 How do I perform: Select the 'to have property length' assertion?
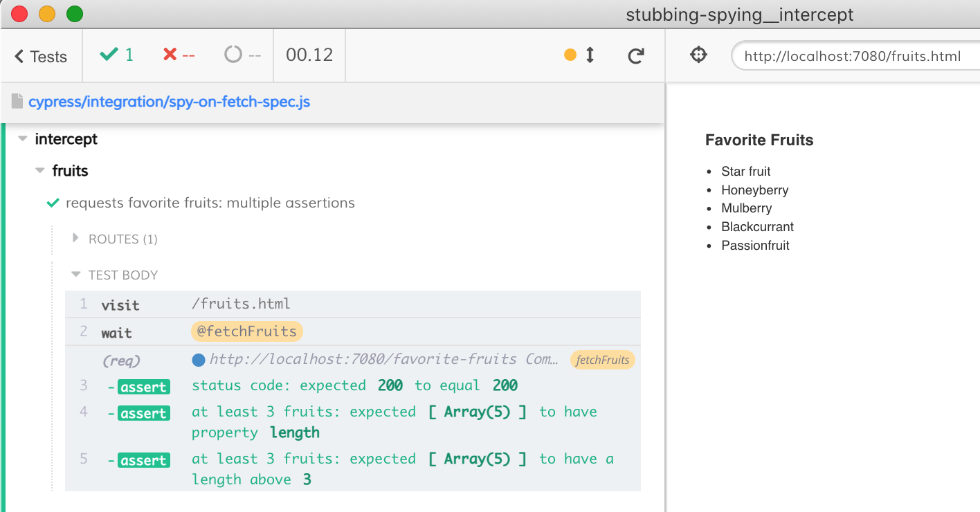click(x=353, y=422)
